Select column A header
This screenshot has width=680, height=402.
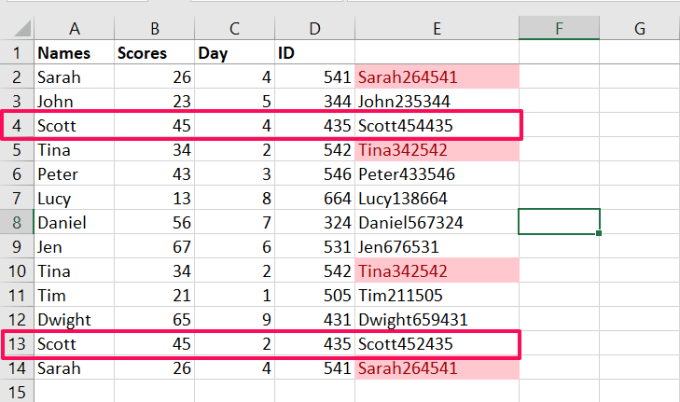click(x=74, y=29)
